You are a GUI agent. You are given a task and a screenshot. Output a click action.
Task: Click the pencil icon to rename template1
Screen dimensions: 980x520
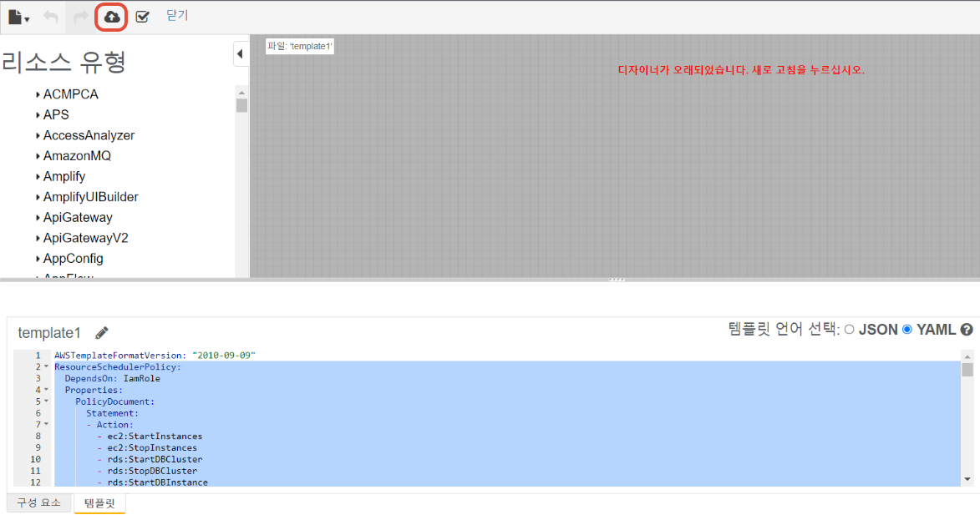pyautogui.click(x=102, y=332)
